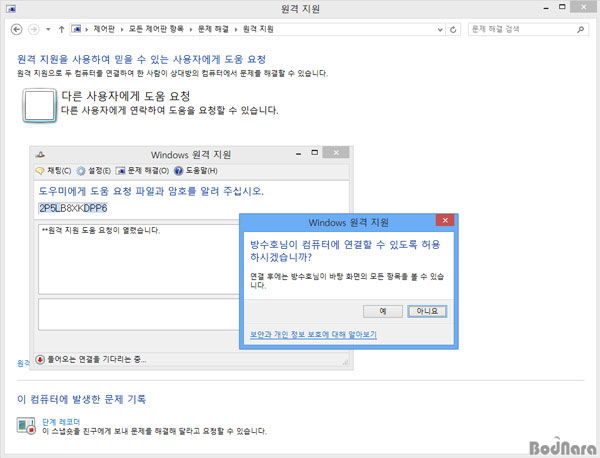Refresh the control panel page
This screenshot has height=458, width=600.
pos(454,28)
